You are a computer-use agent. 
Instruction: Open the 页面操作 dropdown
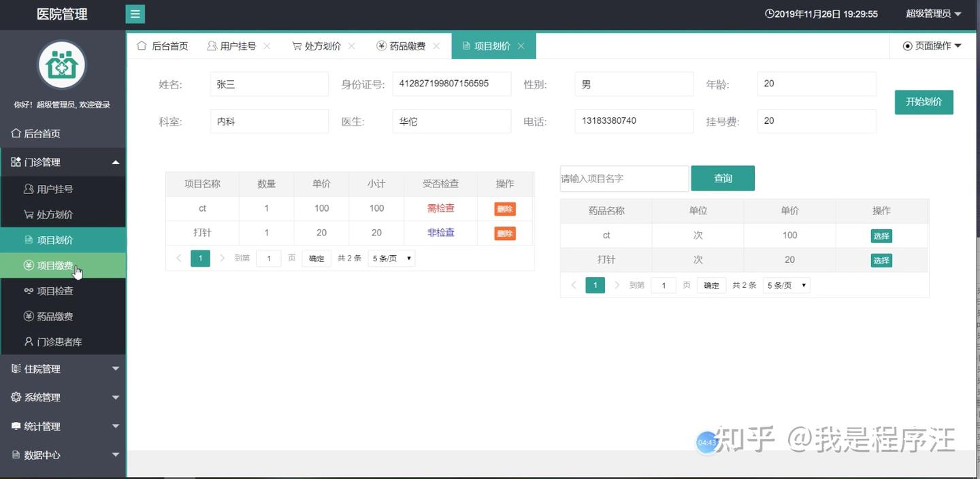932,46
